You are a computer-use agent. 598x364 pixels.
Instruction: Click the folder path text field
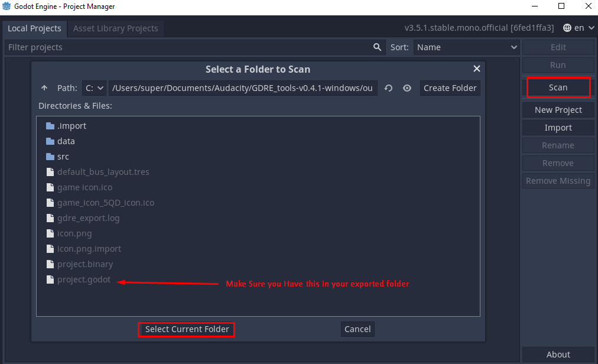click(x=242, y=88)
